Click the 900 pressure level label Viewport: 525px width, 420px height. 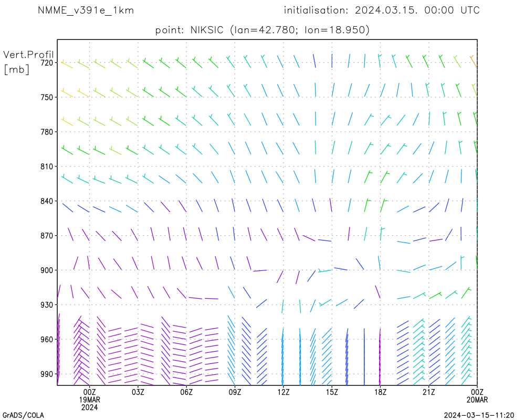47,270
